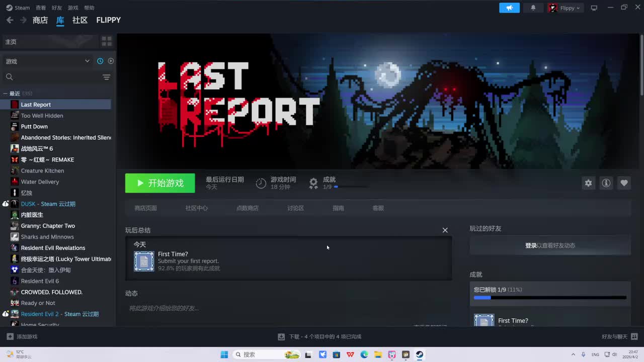The width and height of the screenshot is (644, 362).
Task: Launch Microsoft Edge from taskbar
Action: 364,354
